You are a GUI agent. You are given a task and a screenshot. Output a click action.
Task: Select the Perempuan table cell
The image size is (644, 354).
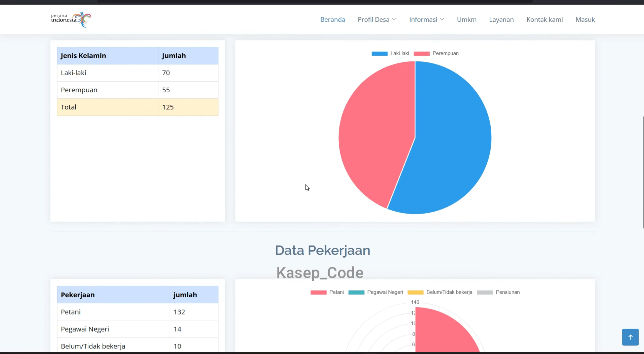pos(108,90)
